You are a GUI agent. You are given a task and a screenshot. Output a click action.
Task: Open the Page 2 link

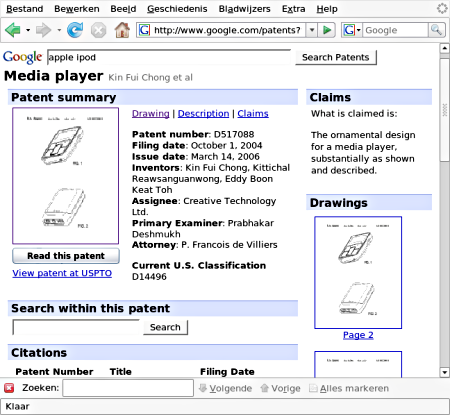[358, 335]
